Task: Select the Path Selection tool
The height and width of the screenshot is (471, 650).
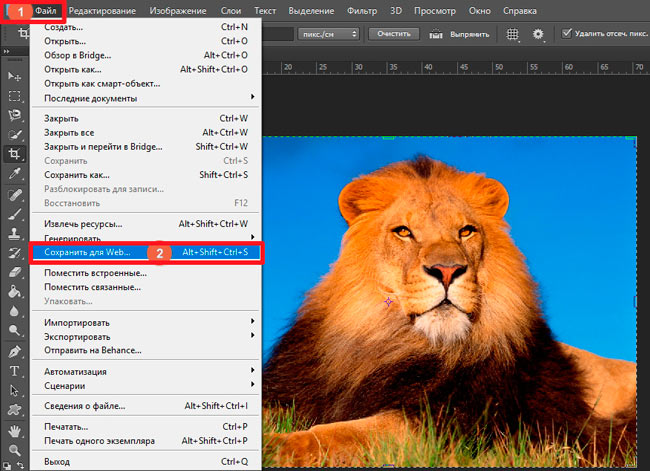Action: tap(15, 390)
